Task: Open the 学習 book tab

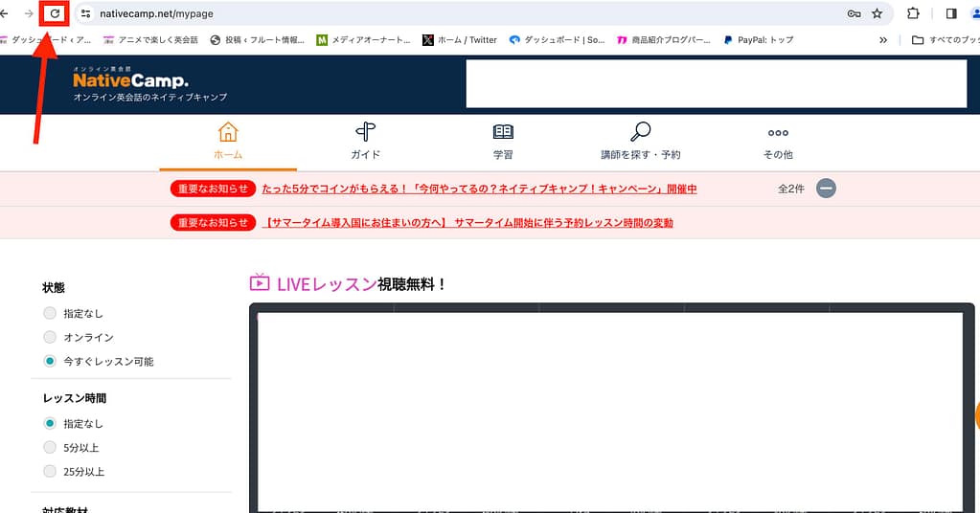Action: [503, 141]
